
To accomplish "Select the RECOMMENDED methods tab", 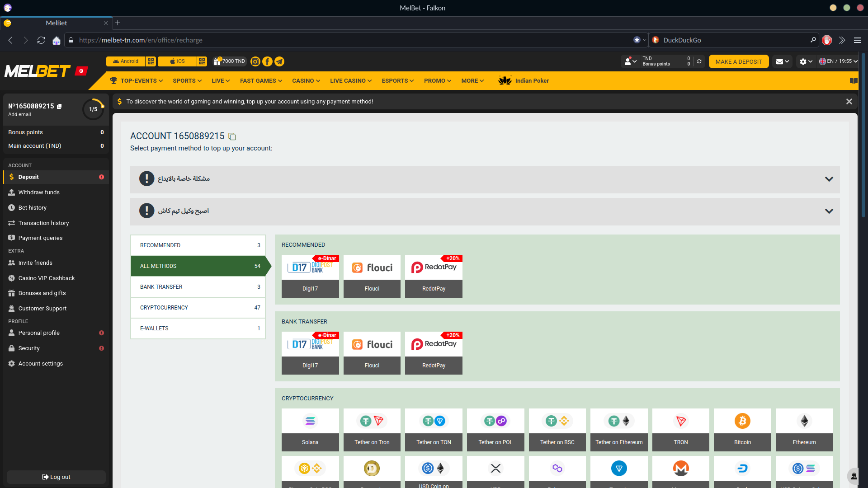I will pyautogui.click(x=198, y=245).
